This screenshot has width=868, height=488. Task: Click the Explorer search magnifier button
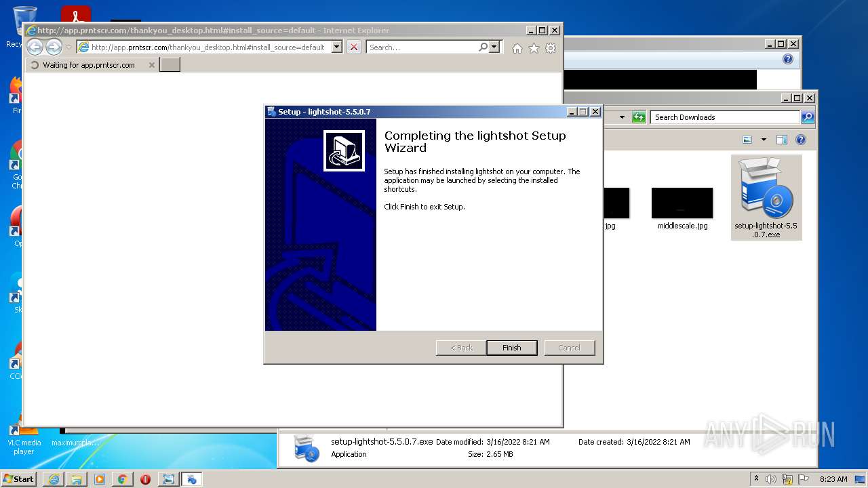[x=807, y=117]
